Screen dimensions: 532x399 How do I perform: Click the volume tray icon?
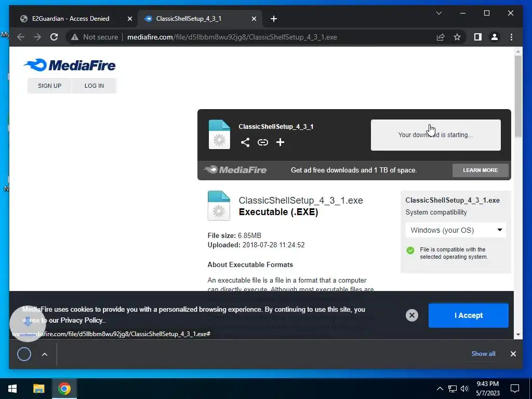click(x=464, y=389)
